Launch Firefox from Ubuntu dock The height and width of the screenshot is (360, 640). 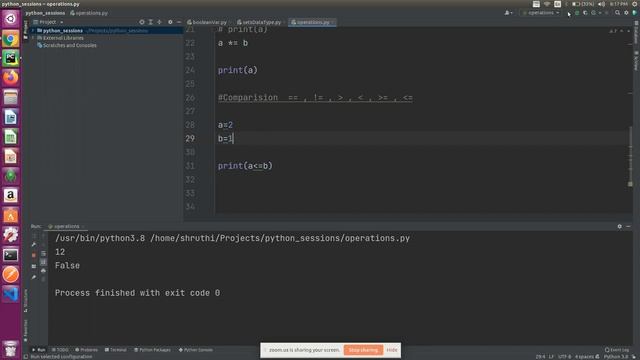pos(11,78)
